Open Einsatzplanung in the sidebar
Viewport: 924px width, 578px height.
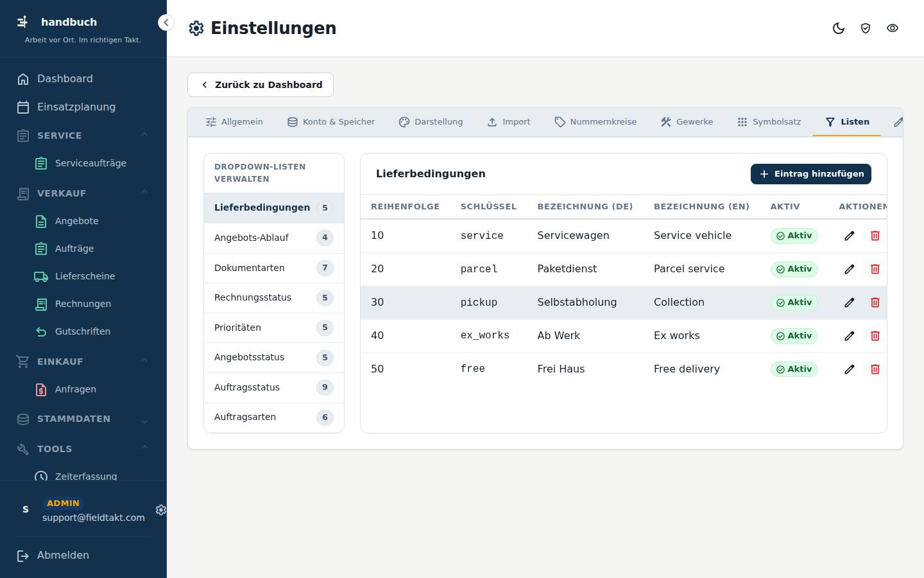click(83, 107)
